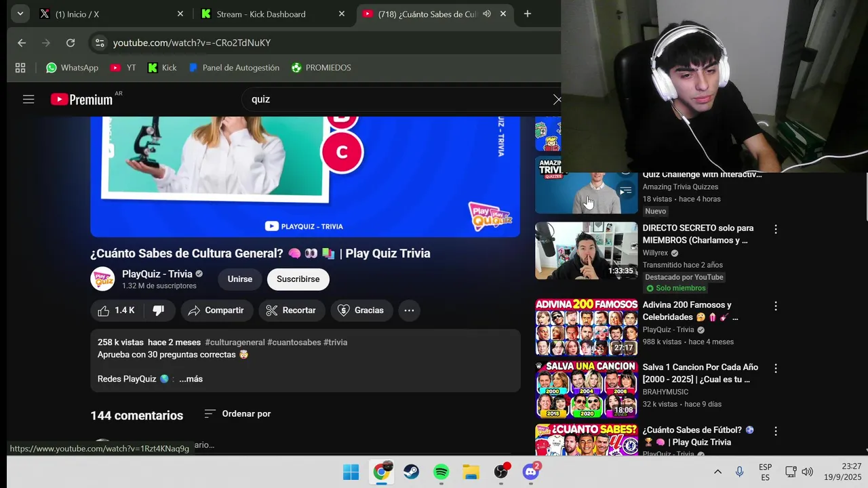The width and height of the screenshot is (868, 488).
Task: Mute the YouTube tab audio icon
Action: (x=487, y=14)
